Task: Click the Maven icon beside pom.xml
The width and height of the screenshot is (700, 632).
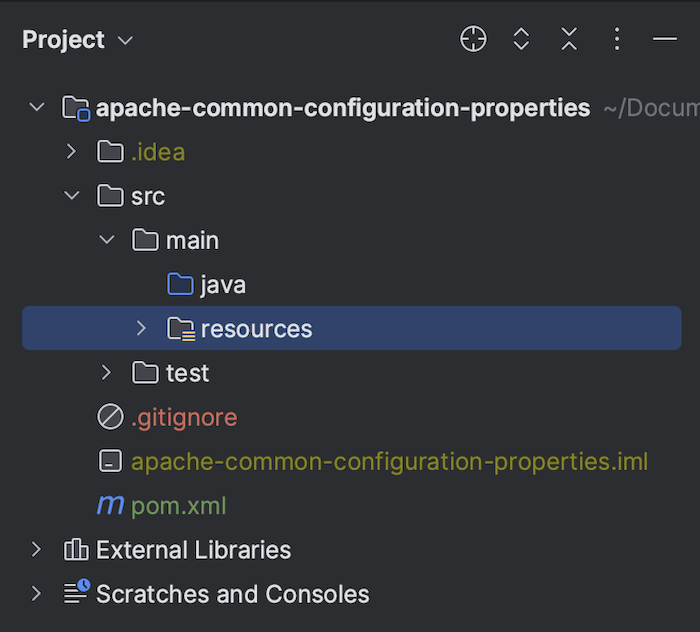Action: (110, 505)
